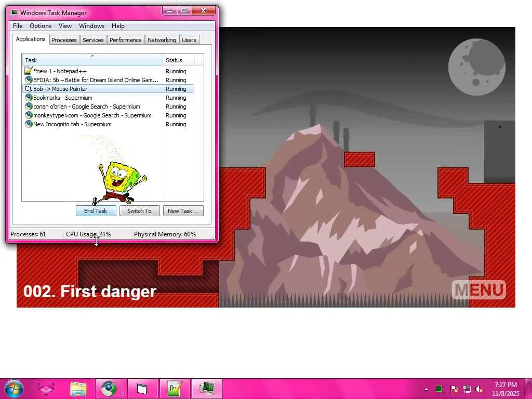Select the 'conan o'brien - Google Search' task
The image size is (532, 399).
(x=108, y=107)
